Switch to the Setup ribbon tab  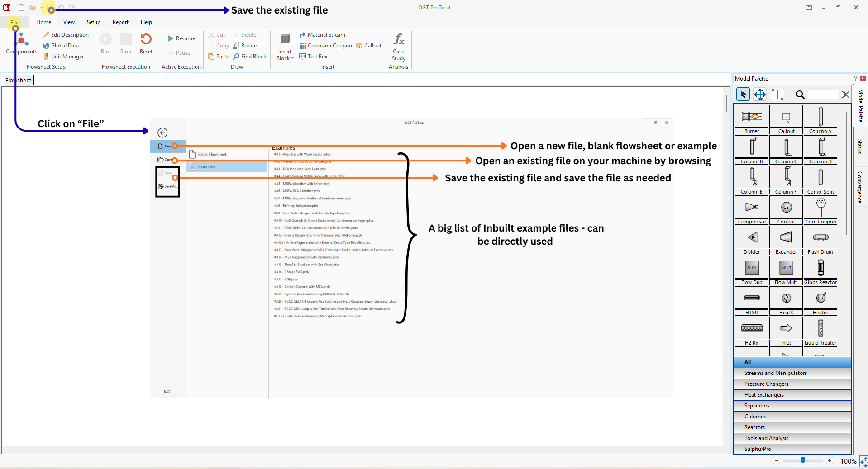coord(93,22)
